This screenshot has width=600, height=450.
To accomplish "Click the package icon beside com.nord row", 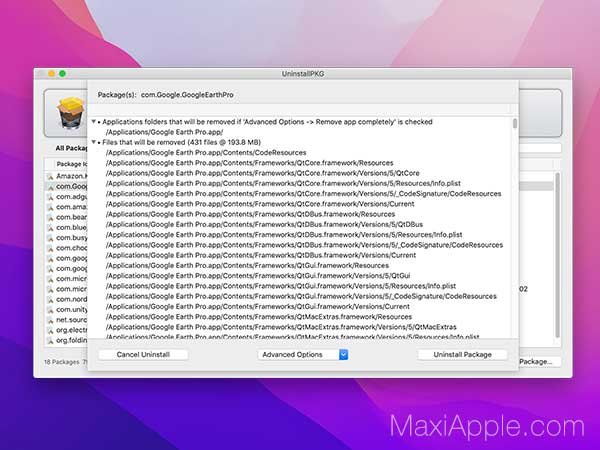I will coord(50,300).
